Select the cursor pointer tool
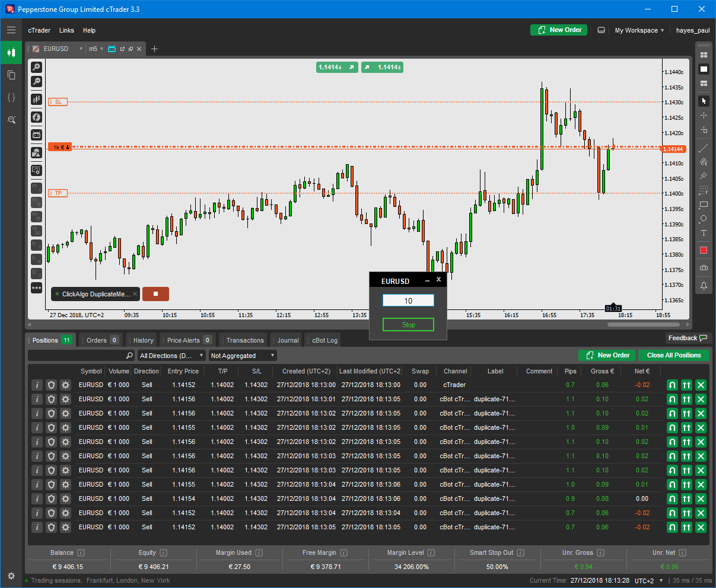The height and width of the screenshot is (588, 716). point(704,101)
